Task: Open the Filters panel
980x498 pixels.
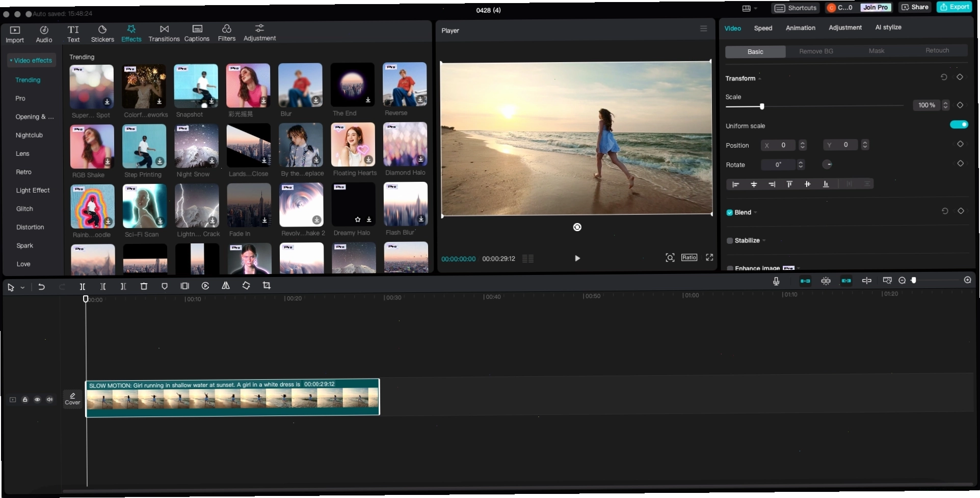Action: (x=227, y=34)
